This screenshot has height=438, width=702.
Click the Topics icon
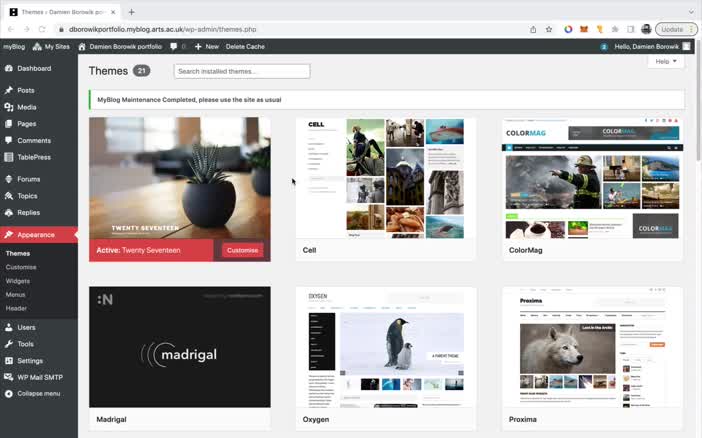9,196
